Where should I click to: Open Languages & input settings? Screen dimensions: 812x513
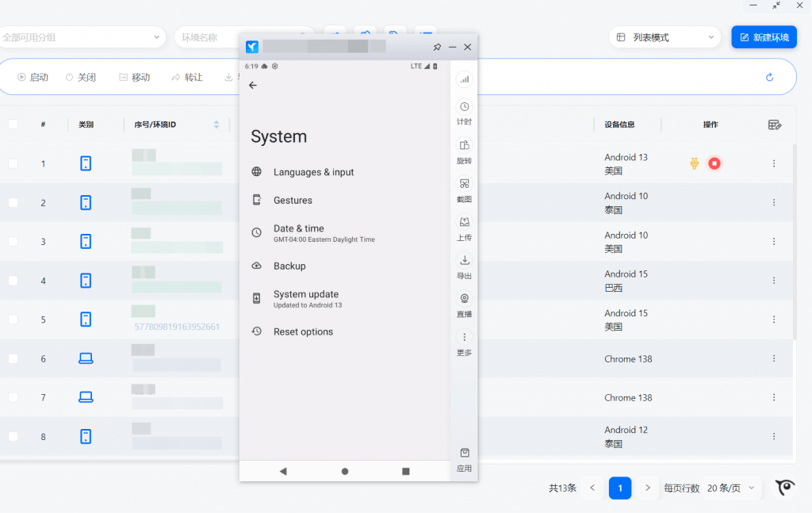pyautogui.click(x=313, y=172)
